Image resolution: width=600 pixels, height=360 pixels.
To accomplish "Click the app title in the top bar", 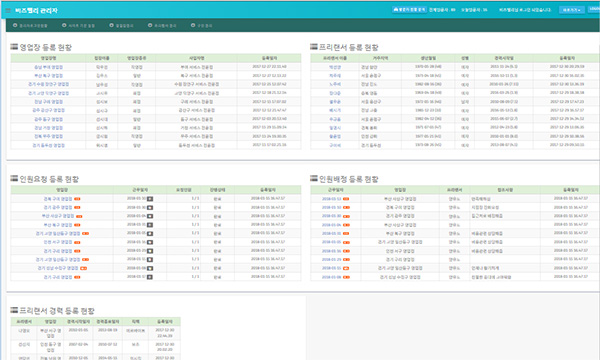I will [36, 11].
